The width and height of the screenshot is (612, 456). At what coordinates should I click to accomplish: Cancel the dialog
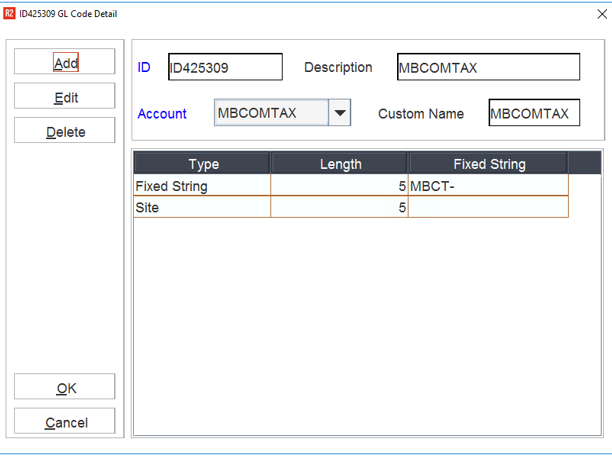(x=65, y=422)
